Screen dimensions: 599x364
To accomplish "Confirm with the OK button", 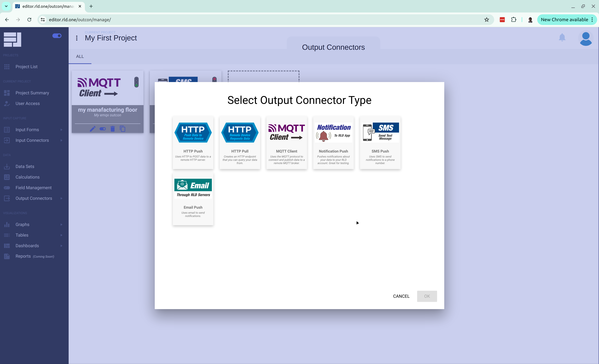I will [x=427, y=296].
